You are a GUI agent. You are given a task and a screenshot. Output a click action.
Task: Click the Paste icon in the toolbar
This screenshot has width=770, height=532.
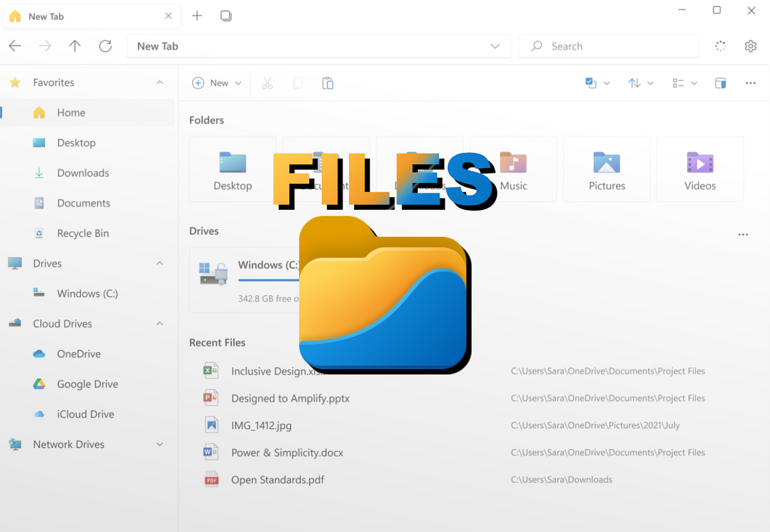(x=327, y=83)
